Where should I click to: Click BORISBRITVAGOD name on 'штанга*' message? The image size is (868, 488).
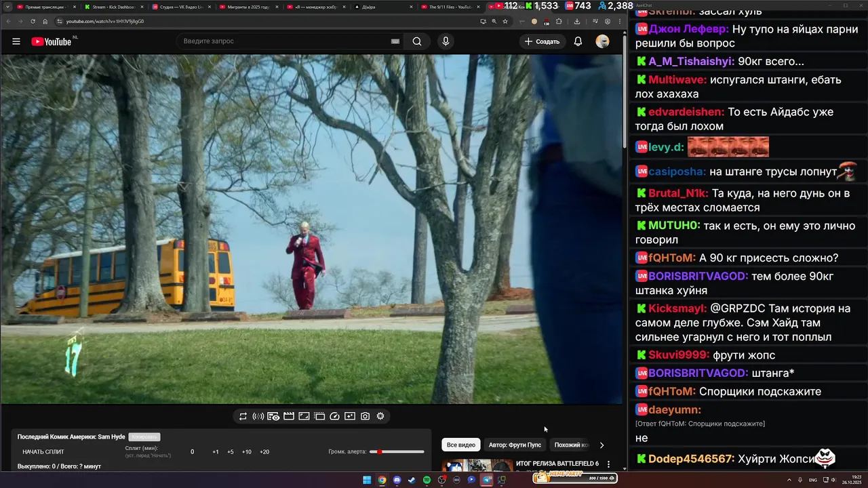698,373
